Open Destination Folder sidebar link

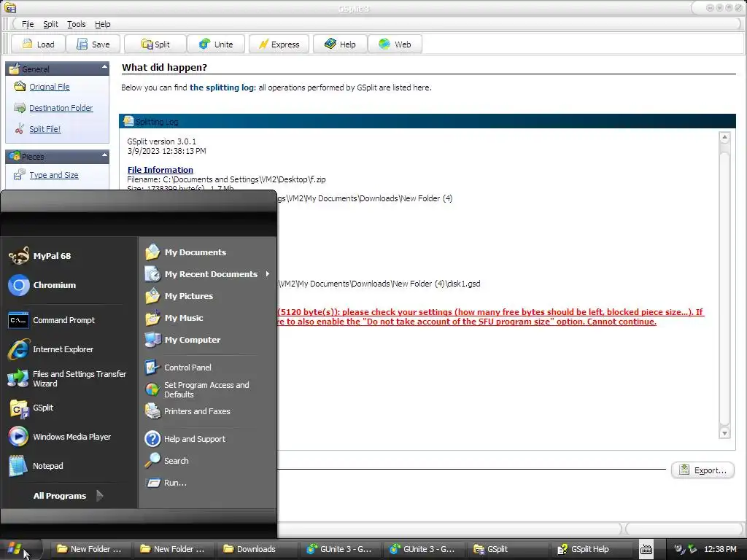coord(61,108)
